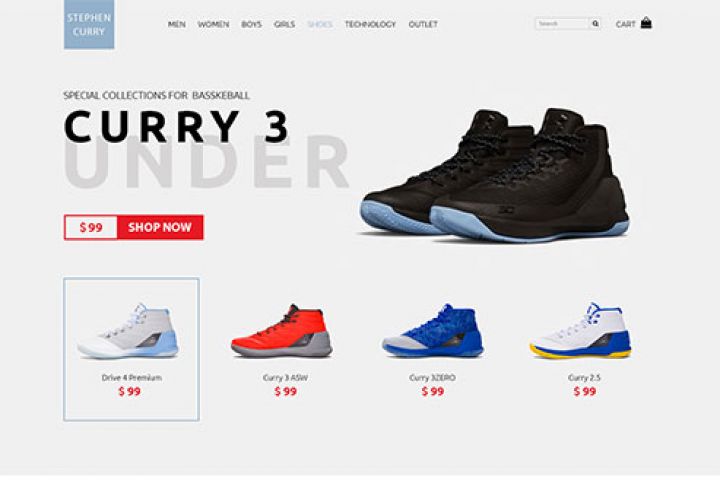Click the SHOP NOW button
This screenshot has height=480, width=720.
(x=160, y=227)
